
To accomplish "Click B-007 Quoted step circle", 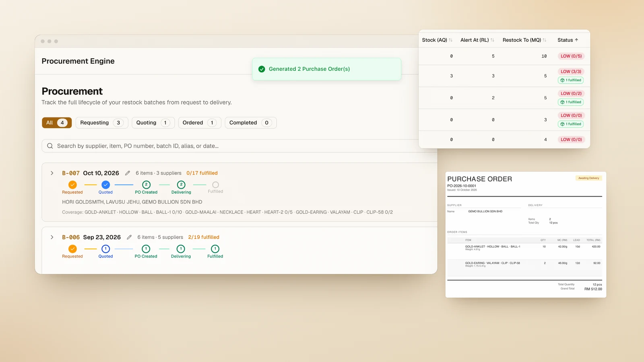I will click(x=105, y=185).
